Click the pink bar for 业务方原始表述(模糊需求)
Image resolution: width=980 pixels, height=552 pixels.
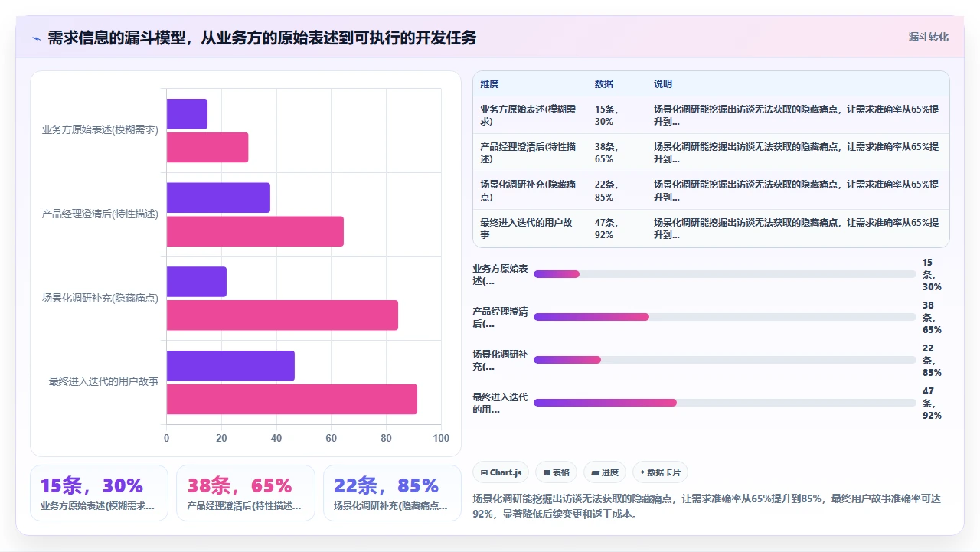pyautogui.click(x=207, y=147)
